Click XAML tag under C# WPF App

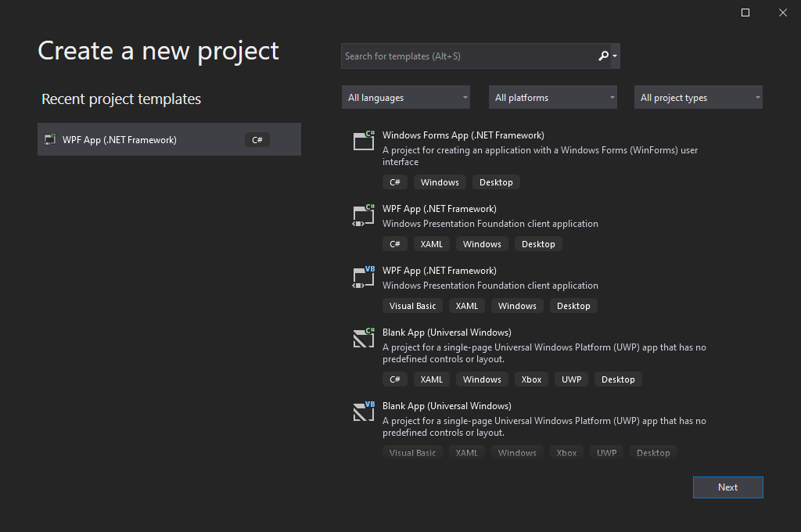(432, 244)
